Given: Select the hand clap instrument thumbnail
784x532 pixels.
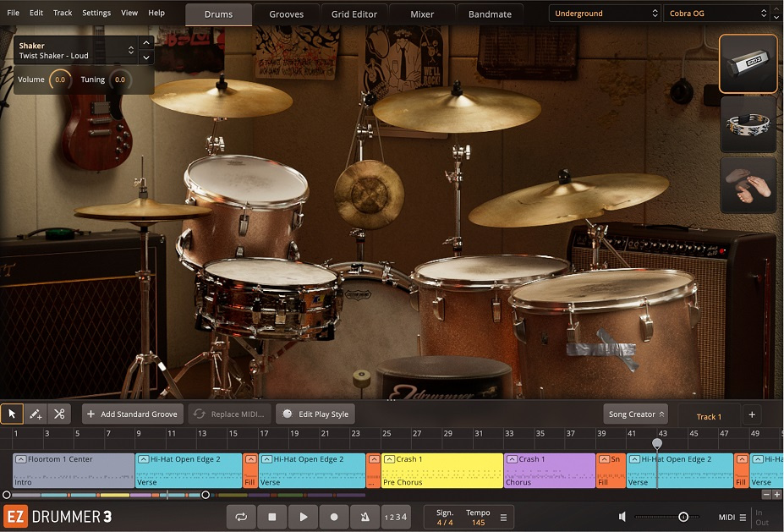Looking at the screenshot, I should 748,184.
